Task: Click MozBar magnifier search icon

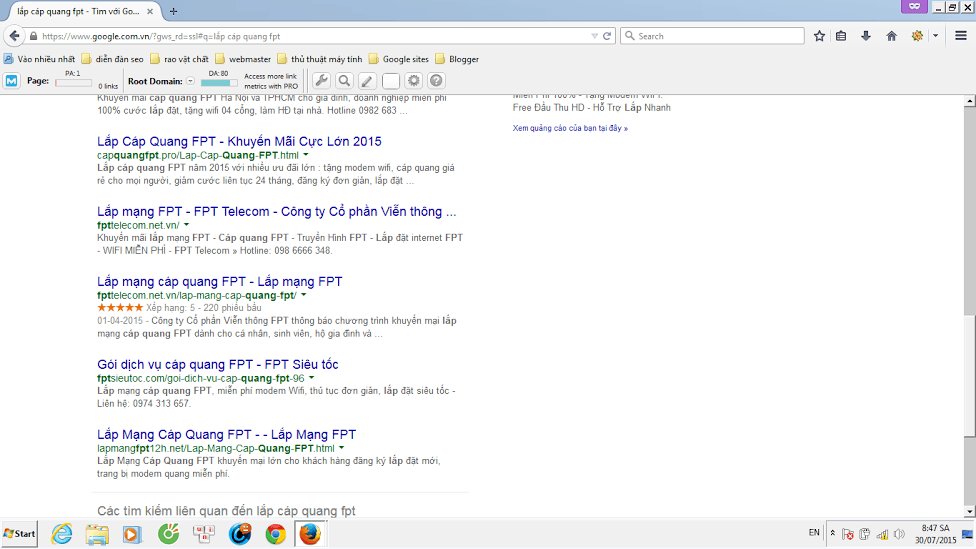Action: coord(344,81)
